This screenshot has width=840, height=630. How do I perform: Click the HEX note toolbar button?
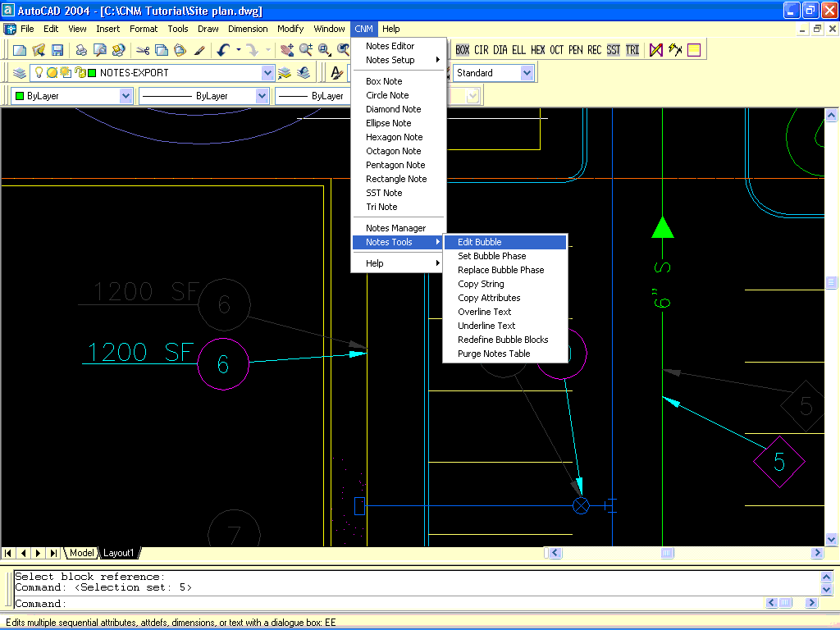(538, 50)
